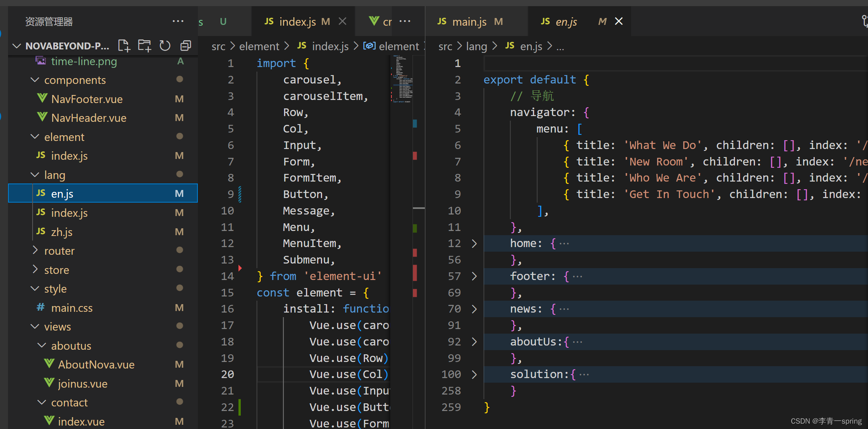The width and height of the screenshot is (868, 429).
Task: Expand the folded footer block
Action: (x=474, y=276)
